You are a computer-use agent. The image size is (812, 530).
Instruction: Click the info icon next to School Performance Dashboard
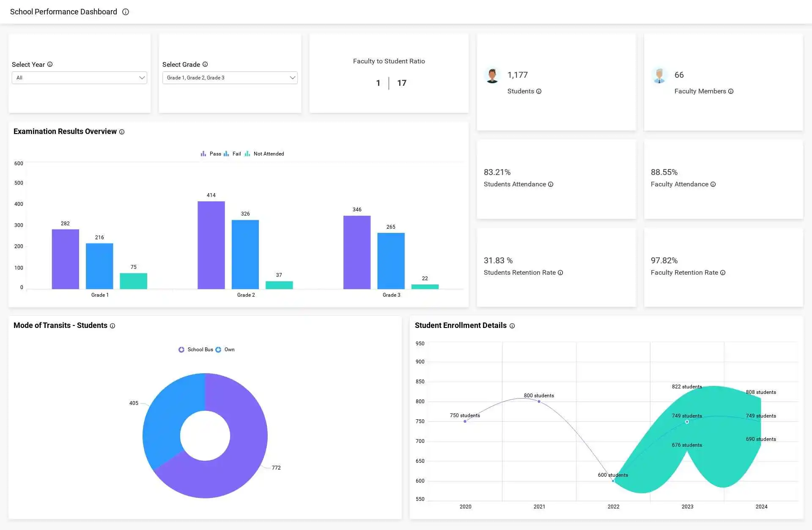pos(125,12)
